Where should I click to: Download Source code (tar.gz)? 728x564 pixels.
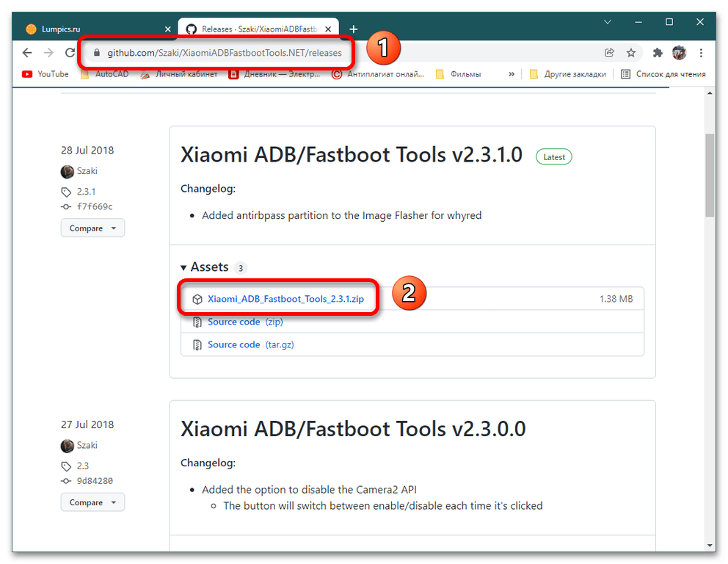(251, 344)
